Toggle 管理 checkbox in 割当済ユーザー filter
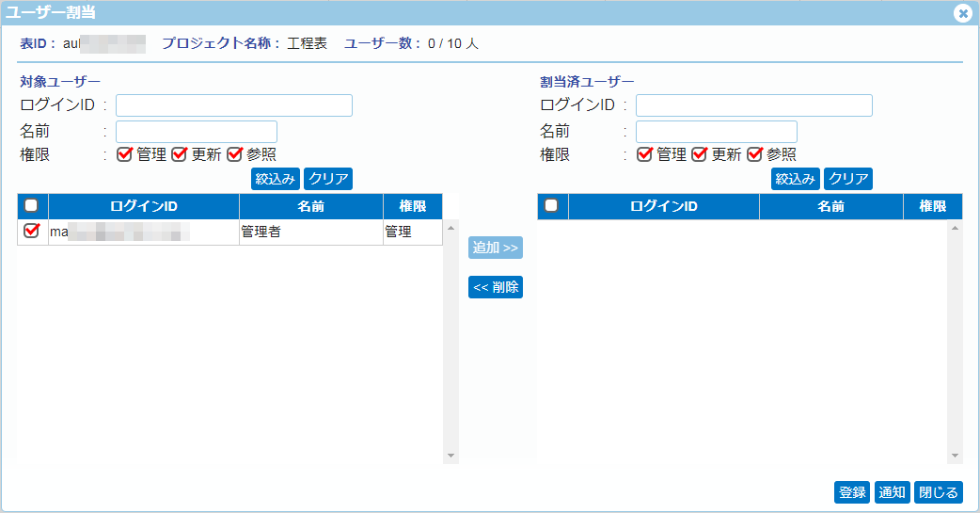Viewport: 980px width, 513px height. coord(644,154)
